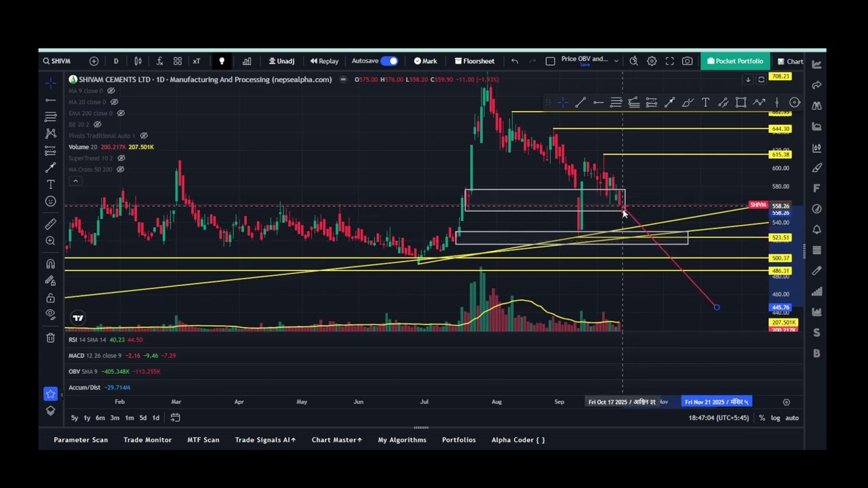
Task: Open the bar chart financials icon
Action: point(247,61)
